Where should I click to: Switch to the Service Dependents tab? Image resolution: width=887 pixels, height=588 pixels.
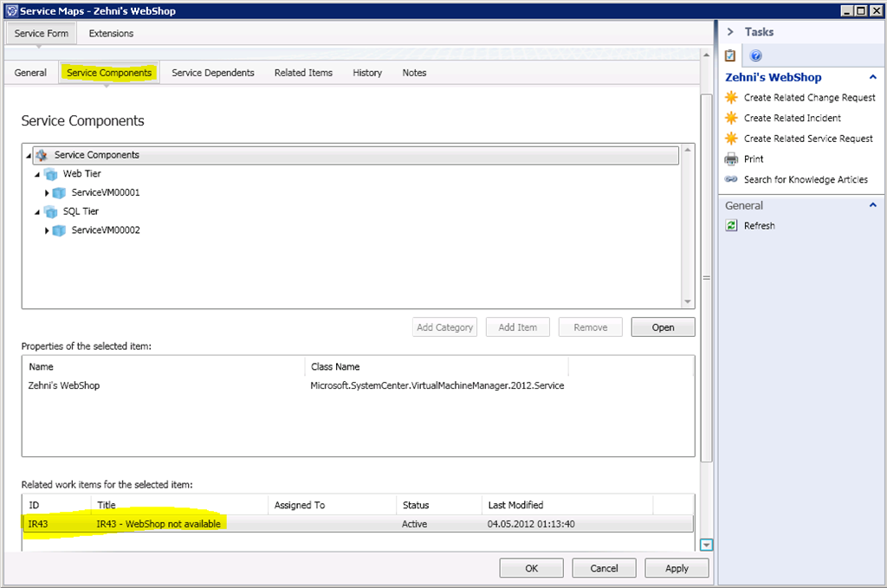point(213,73)
